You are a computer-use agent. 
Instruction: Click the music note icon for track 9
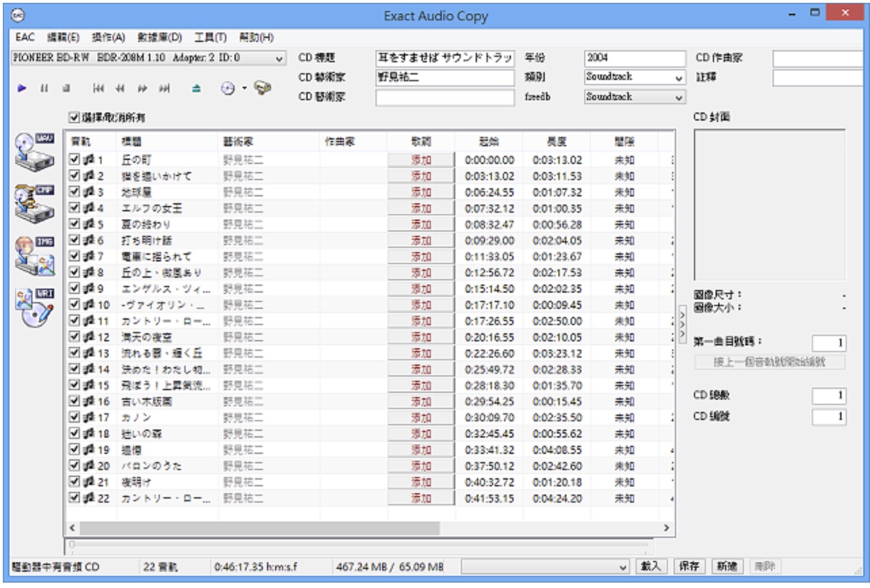pos(89,289)
